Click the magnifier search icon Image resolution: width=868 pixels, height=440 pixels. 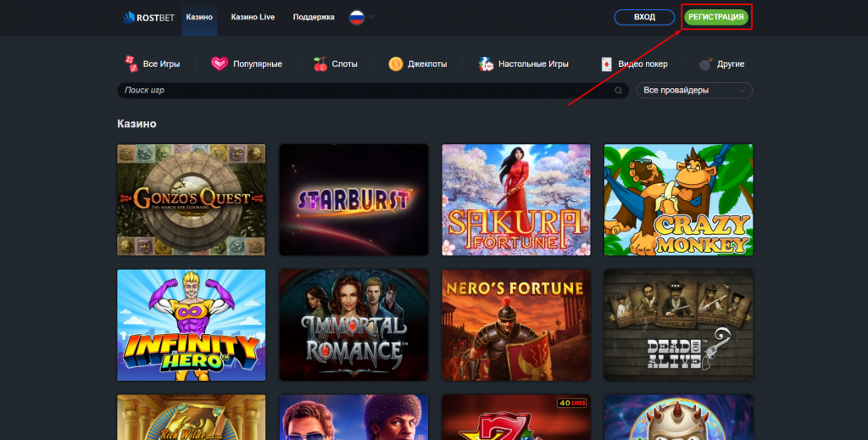click(618, 90)
